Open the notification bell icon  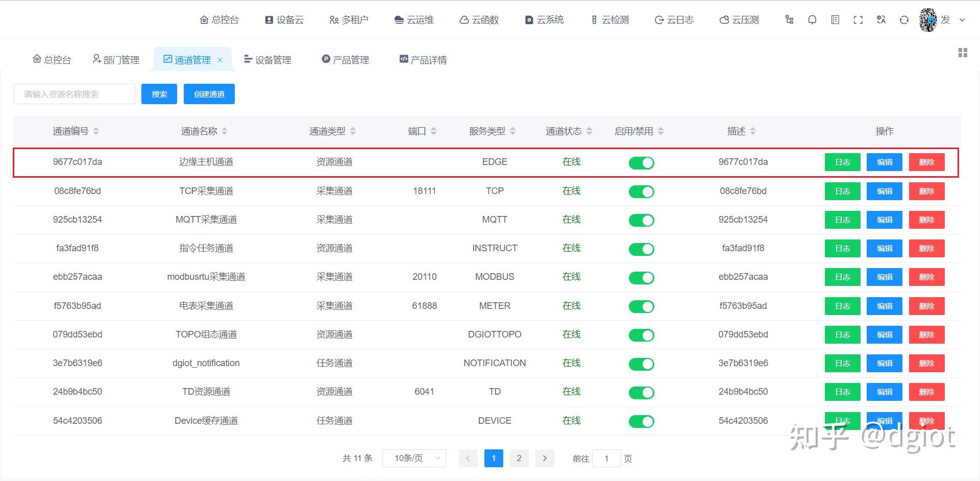812,19
